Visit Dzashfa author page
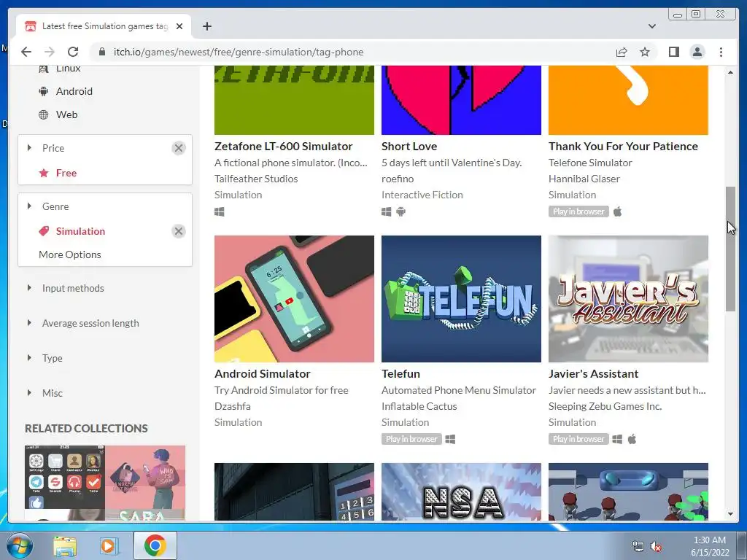The width and height of the screenshot is (747, 560). 233,407
